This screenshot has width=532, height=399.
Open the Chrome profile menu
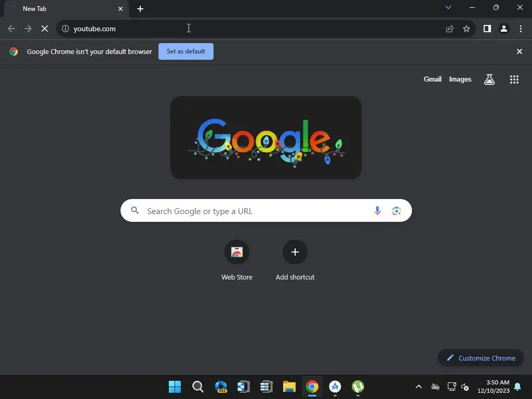(504, 29)
